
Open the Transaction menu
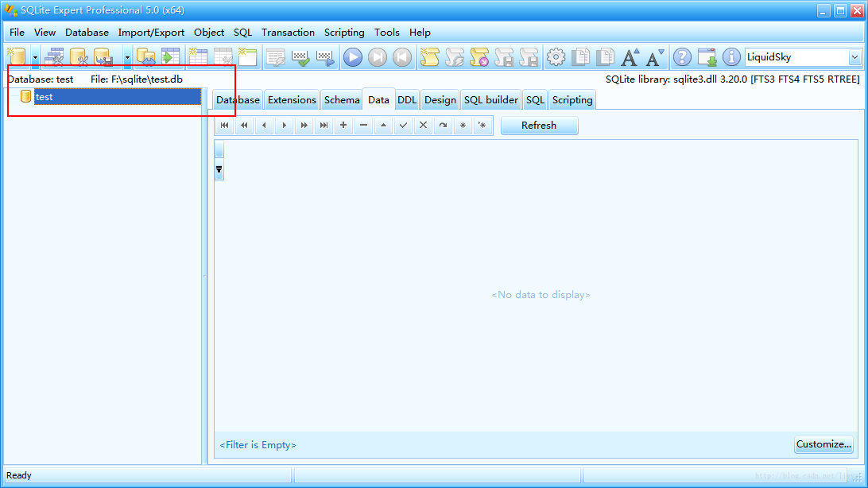tap(288, 32)
